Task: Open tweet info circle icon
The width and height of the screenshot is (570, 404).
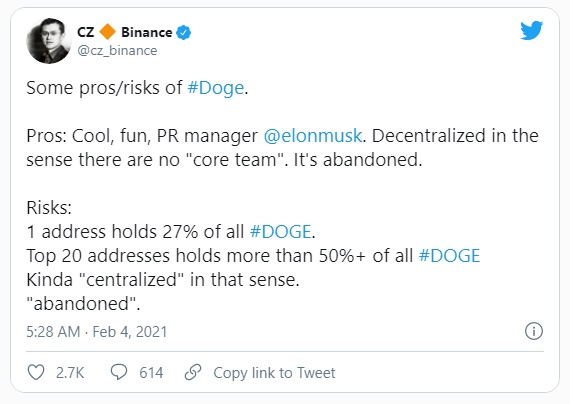Action: (534, 331)
